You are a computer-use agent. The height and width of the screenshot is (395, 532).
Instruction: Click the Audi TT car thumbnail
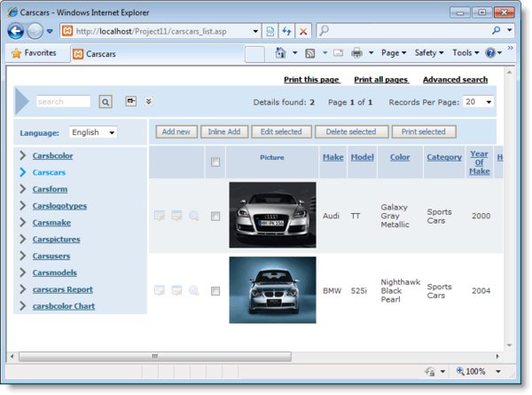pos(272,215)
